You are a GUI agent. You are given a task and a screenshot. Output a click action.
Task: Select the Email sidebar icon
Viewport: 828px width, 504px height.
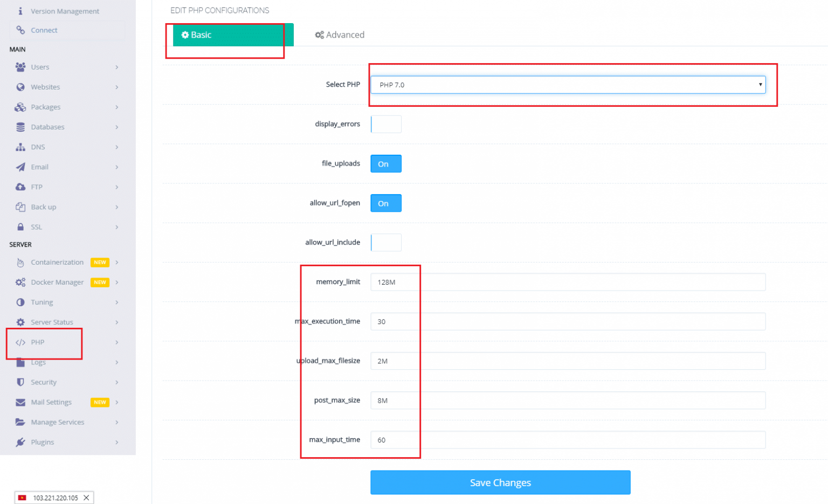(20, 167)
